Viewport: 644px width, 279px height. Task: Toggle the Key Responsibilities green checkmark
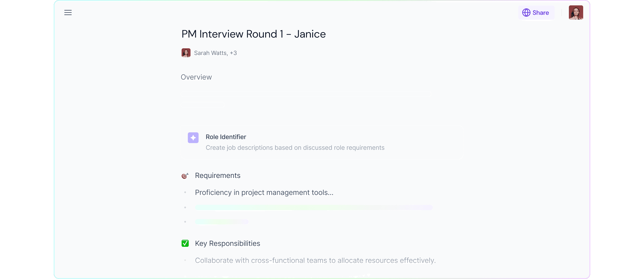tap(185, 243)
